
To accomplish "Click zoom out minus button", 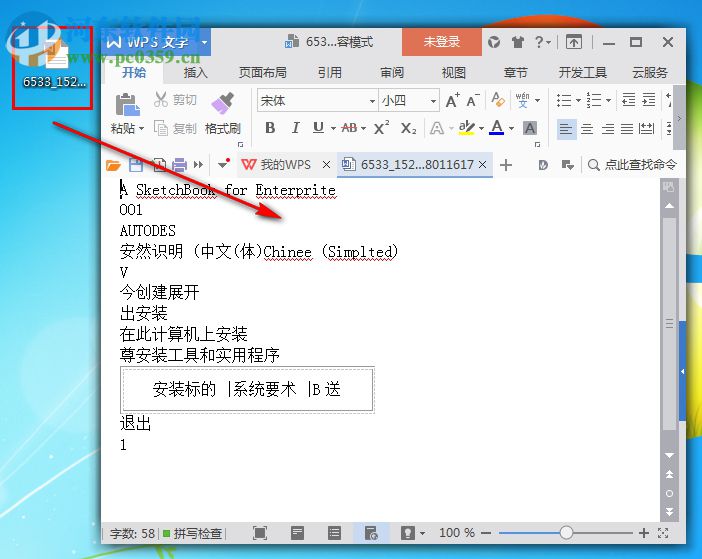I will click(x=486, y=533).
